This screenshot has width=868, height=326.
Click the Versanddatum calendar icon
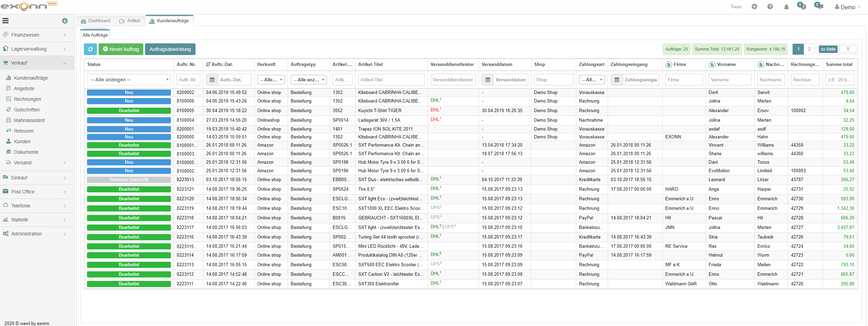pyautogui.click(x=488, y=80)
